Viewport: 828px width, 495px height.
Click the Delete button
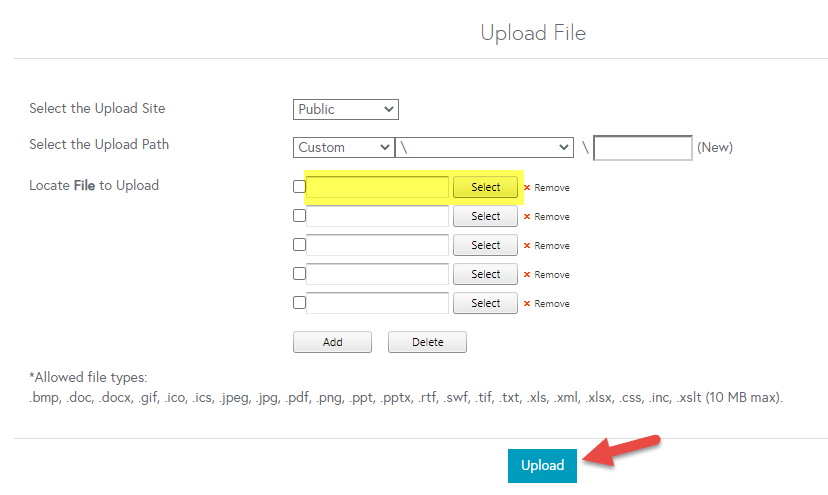[427, 342]
